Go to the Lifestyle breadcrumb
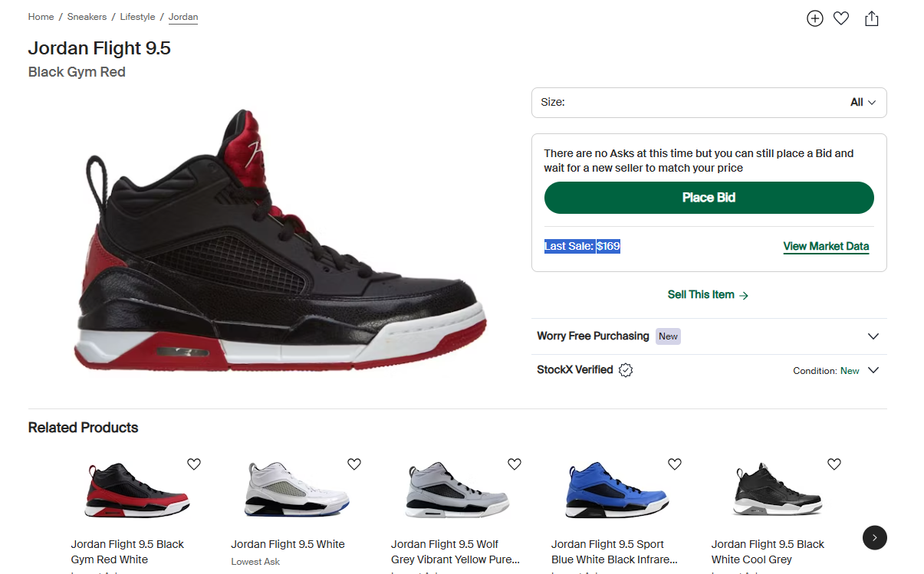924x574 pixels. (x=137, y=17)
